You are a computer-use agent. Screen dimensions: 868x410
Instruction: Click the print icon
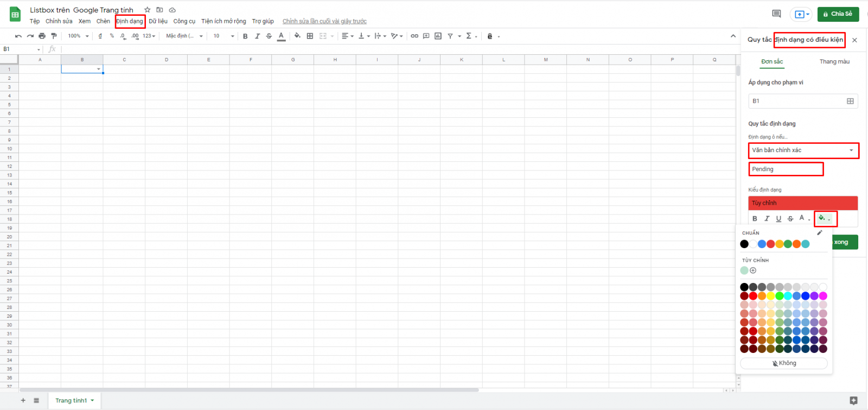point(42,36)
